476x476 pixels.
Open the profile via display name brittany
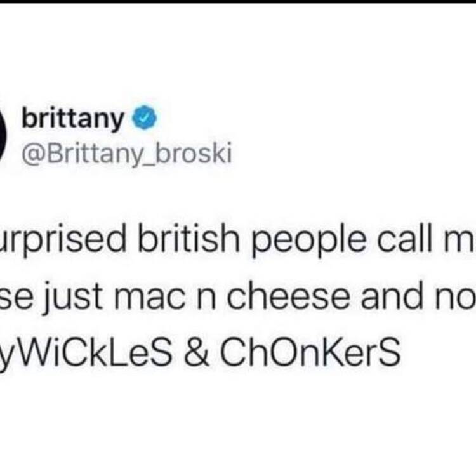(x=73, y=119)
